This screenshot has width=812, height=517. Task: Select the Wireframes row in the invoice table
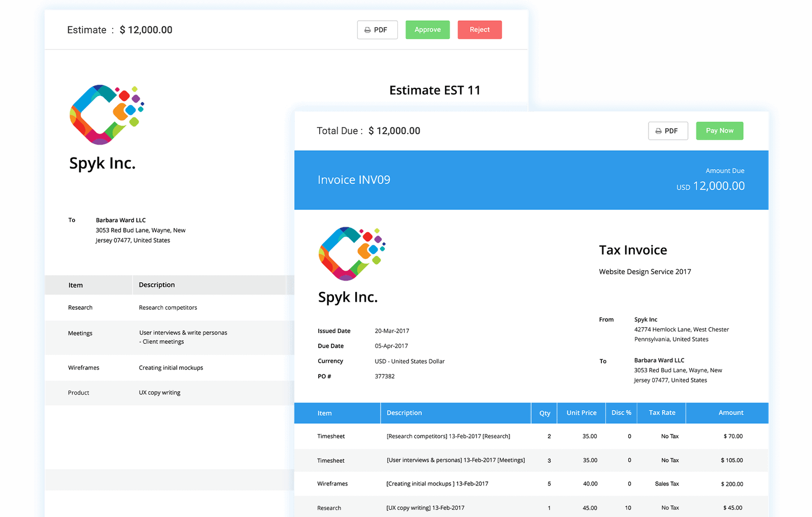(332, 484)
